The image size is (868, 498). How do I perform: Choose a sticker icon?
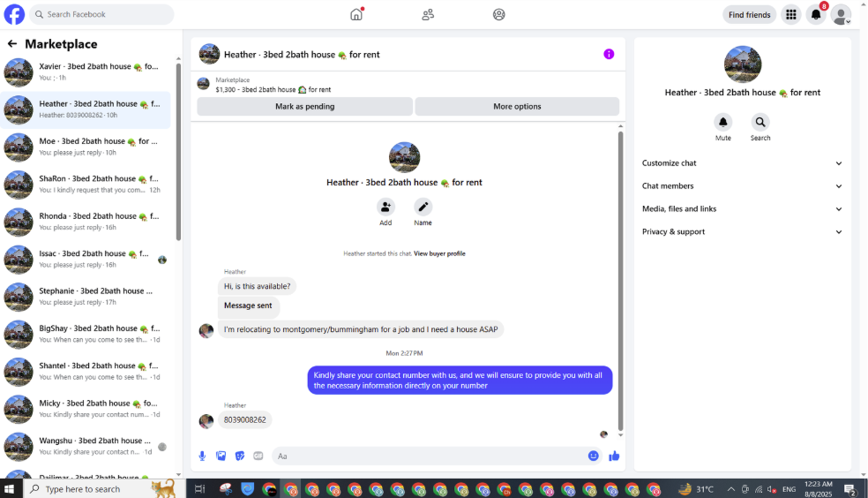click(x=240, y=456)
